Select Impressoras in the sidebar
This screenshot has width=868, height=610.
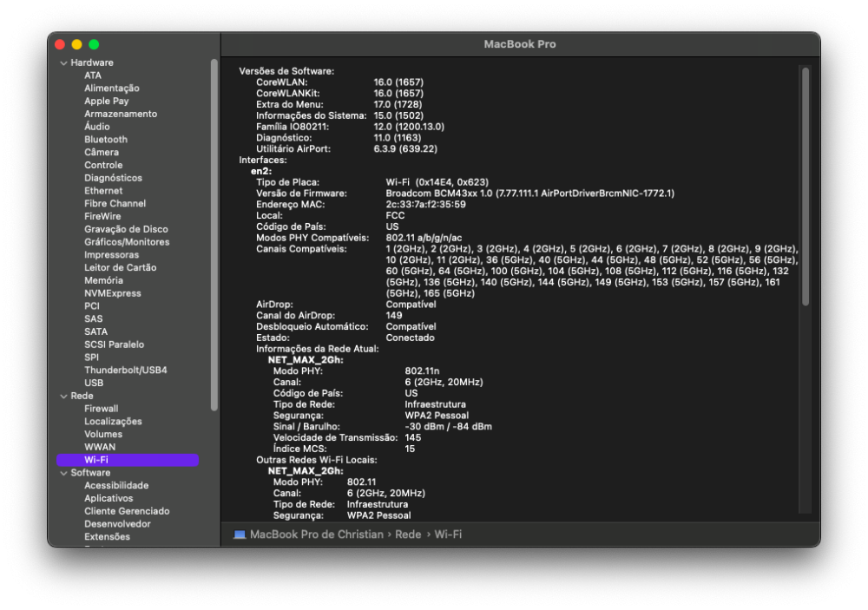pos(112,254)
